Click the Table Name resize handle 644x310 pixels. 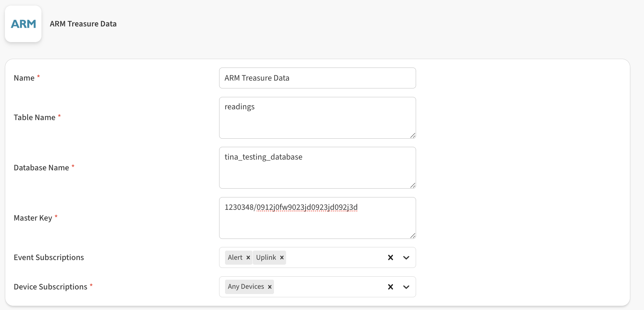click(x=413, y=135)
